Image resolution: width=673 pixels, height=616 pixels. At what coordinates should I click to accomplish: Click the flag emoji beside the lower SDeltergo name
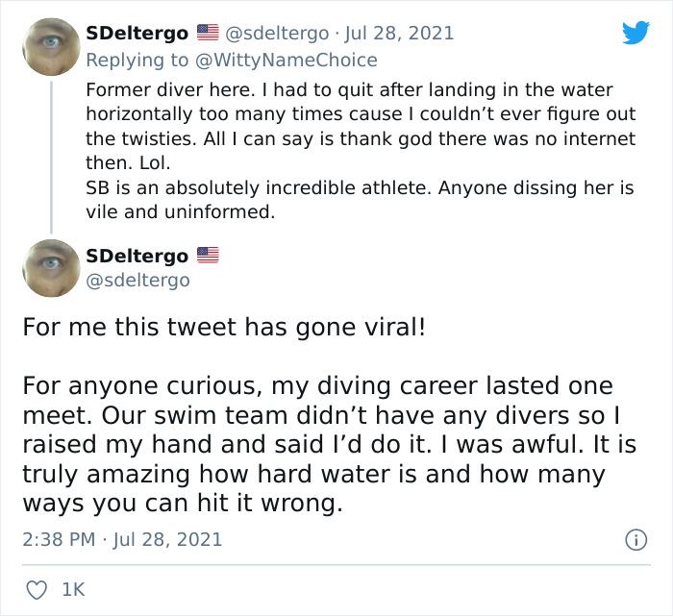[x=208, y=256]
